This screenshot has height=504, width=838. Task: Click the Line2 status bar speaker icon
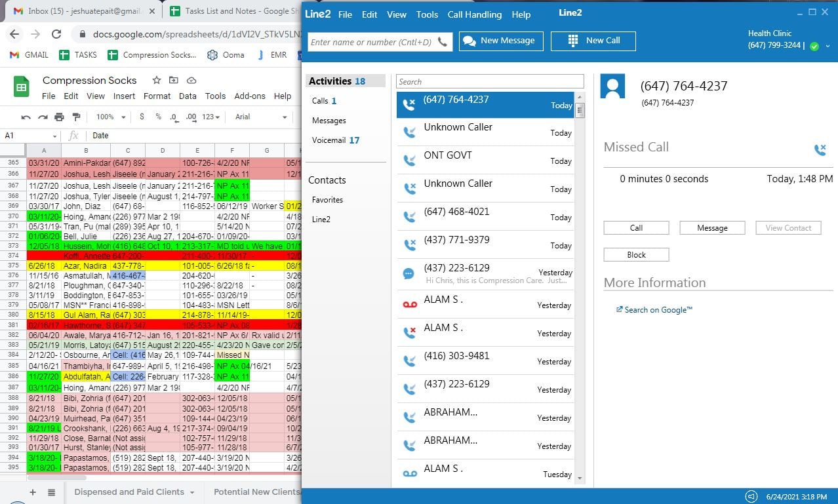(x=752, y=496)
